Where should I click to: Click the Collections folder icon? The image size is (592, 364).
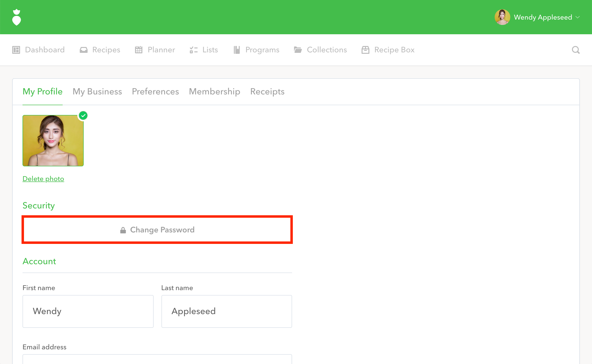(x=298, y=50)
